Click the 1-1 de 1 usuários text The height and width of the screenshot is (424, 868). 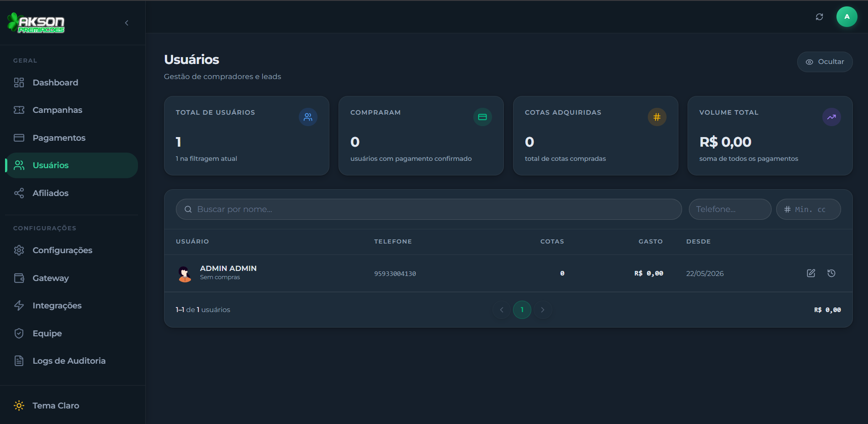(x=203, y=310)
